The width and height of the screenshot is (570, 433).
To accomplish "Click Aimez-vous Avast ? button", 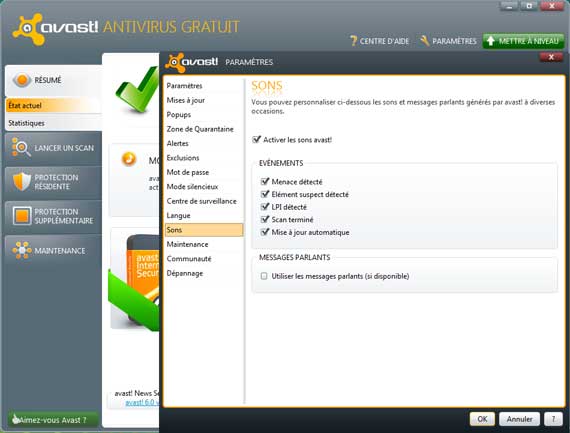I will coord(53,419).
